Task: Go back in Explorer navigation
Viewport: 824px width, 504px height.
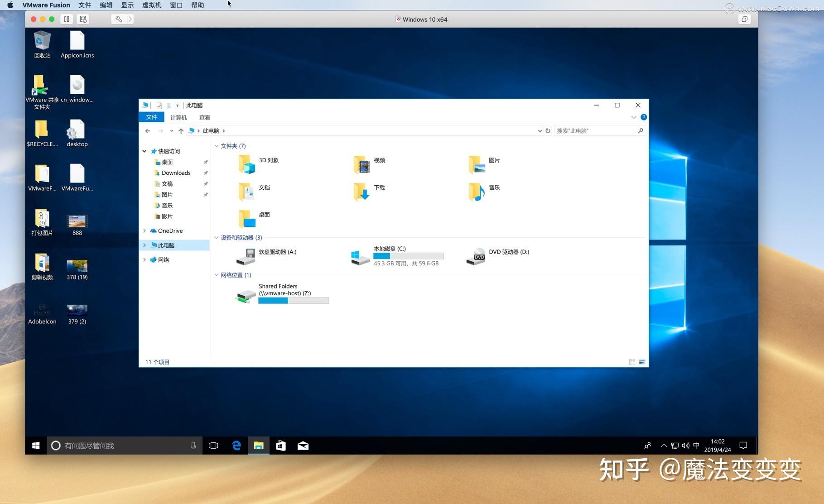Action: pyautogui.click(x=148, y=131)
